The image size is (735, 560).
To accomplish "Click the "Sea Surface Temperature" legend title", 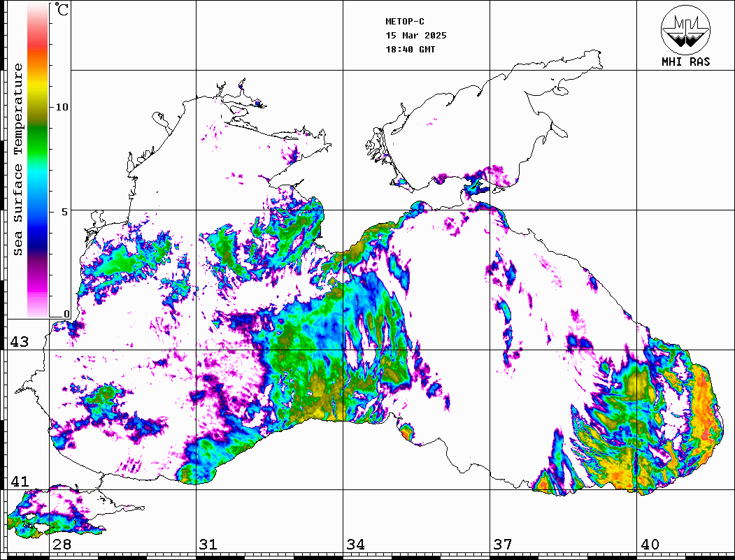I will click(x=17, y=159).
